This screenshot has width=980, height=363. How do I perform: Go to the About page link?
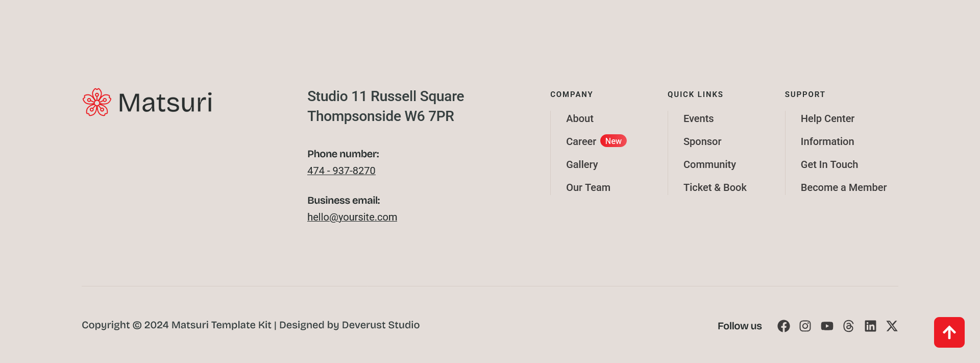tap(579, 119)
